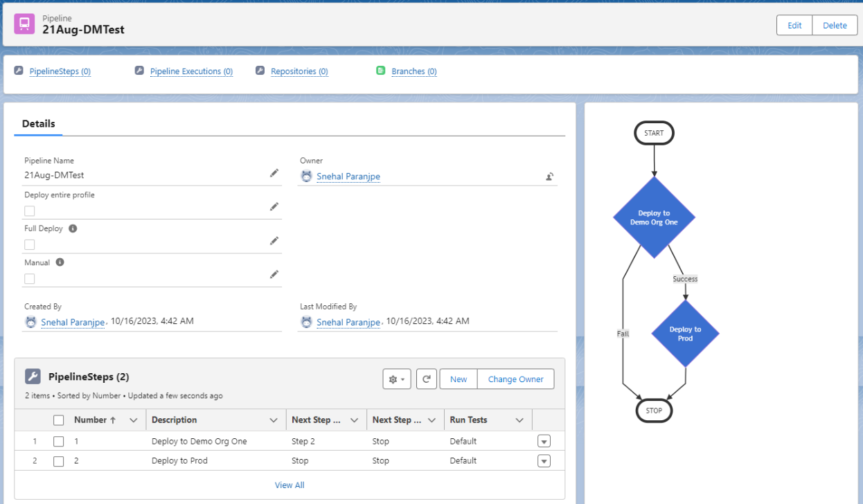Open Owner link Snehal Paranjpe
The width and height of the screenshot is (863, 504).
348,177
